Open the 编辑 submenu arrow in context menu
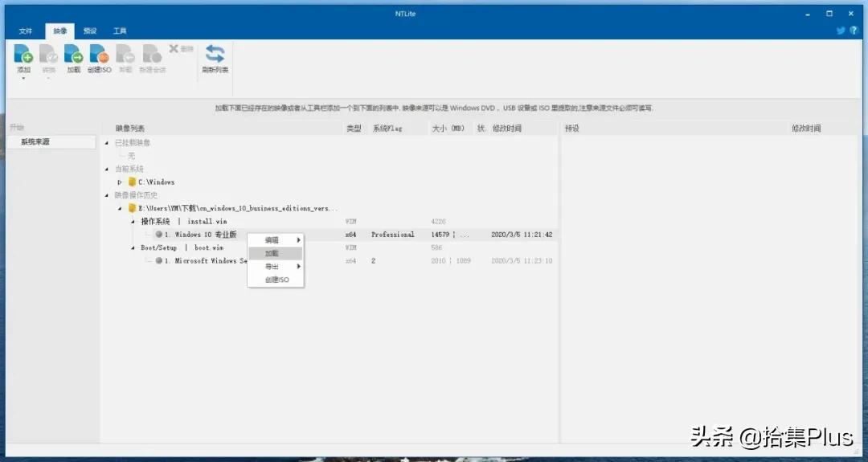The height and width of the screenshot is (462, 868). (x=298, y=240)
